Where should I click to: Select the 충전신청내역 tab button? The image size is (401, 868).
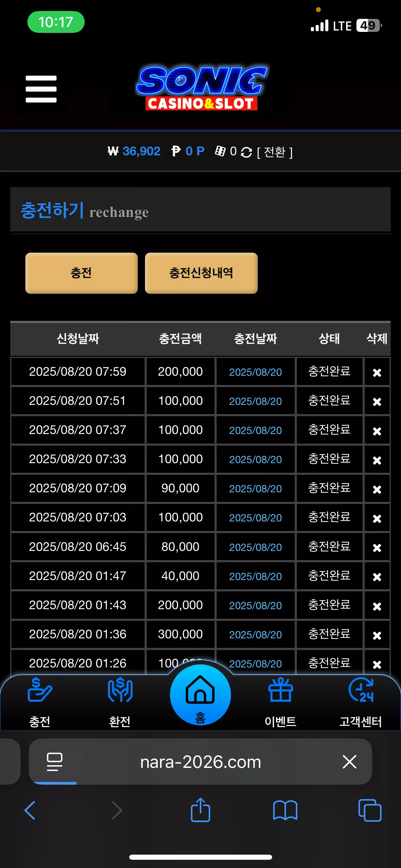point(201,273)
